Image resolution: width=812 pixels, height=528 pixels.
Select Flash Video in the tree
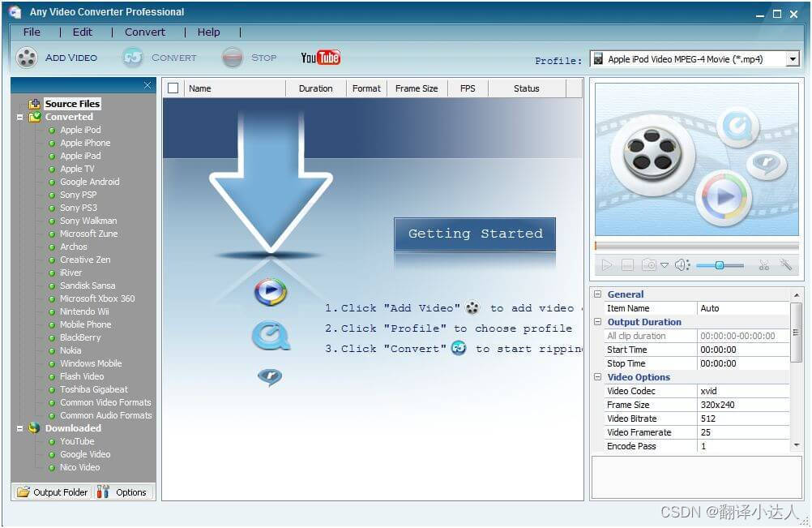click(x=82, y=376)
